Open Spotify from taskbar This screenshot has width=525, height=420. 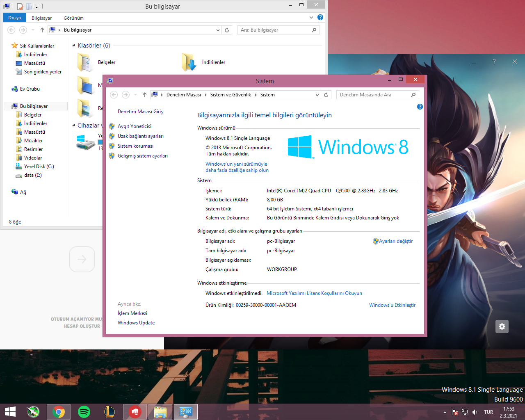click(84, 412)
